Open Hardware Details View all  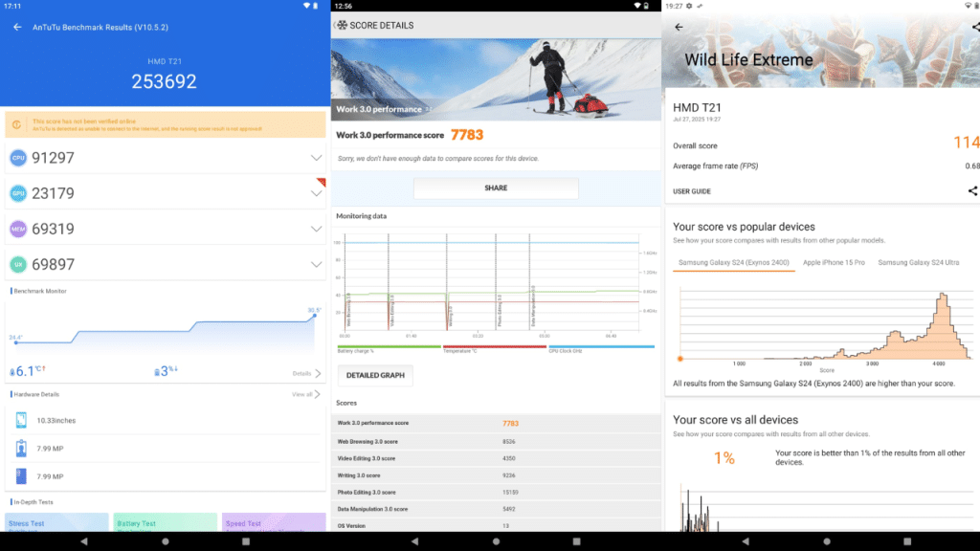tap(305, 394)
